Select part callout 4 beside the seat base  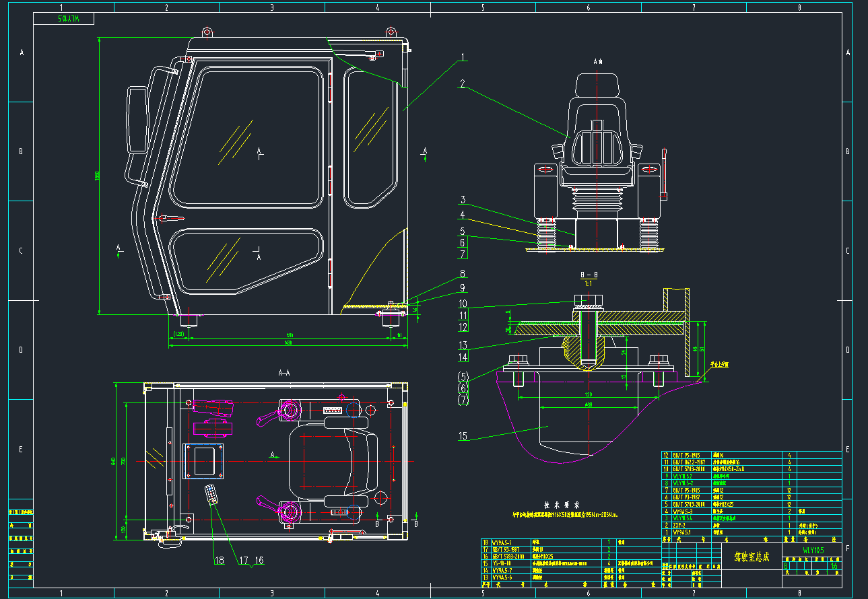coord(463,215)
